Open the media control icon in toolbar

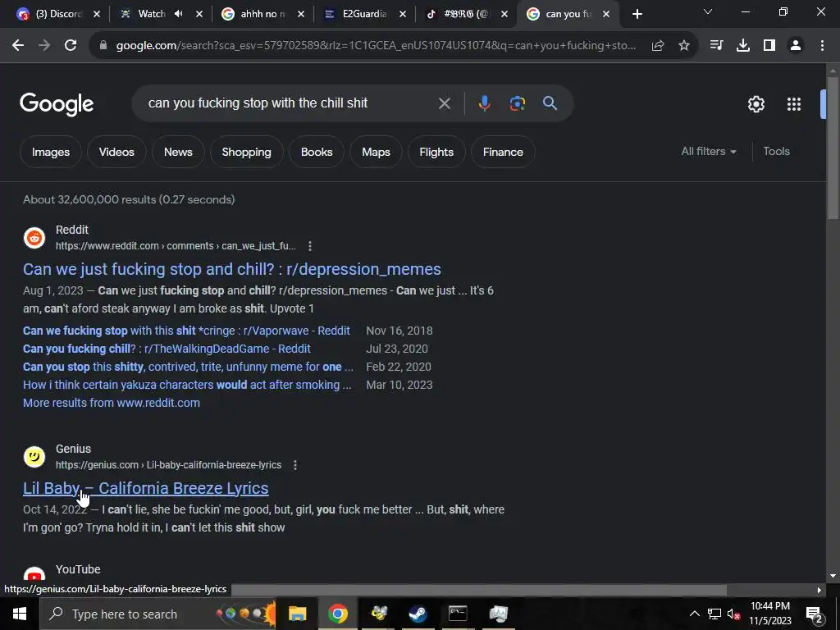pyautogui.click(x=716, y=46)
